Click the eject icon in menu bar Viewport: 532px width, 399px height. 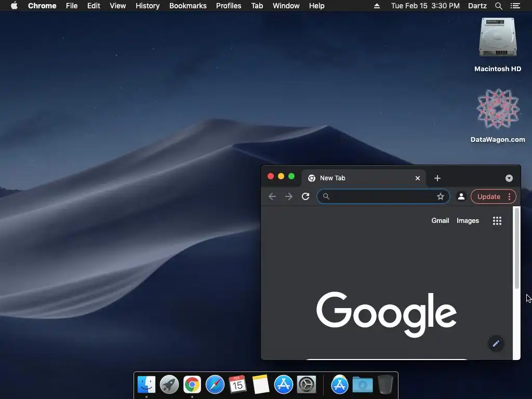(x=377, y=6)
